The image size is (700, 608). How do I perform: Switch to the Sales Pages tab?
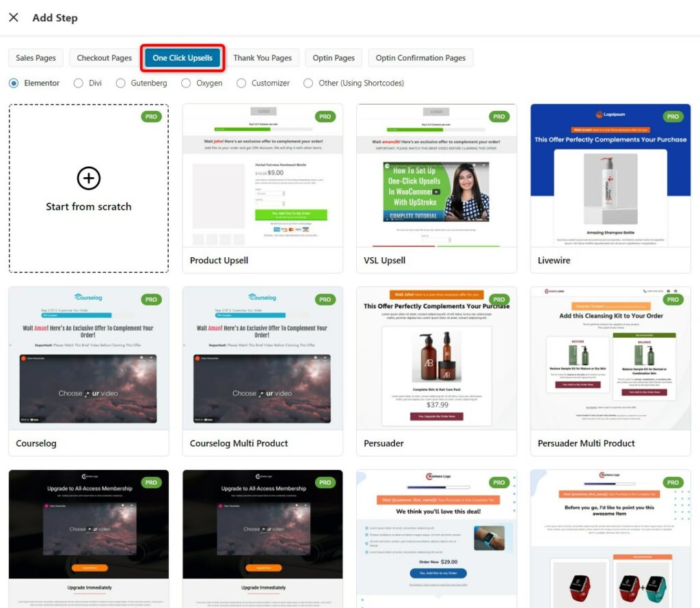36,57
